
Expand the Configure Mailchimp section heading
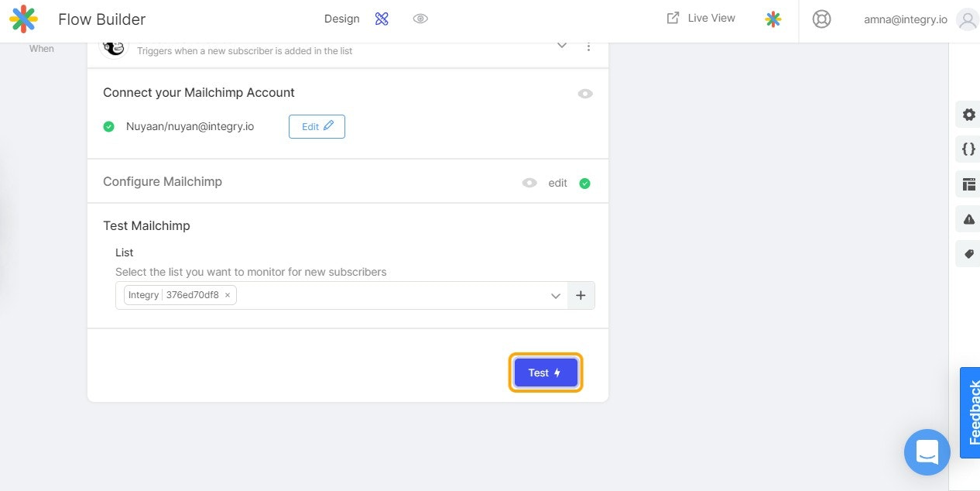[x=163, y=181]
